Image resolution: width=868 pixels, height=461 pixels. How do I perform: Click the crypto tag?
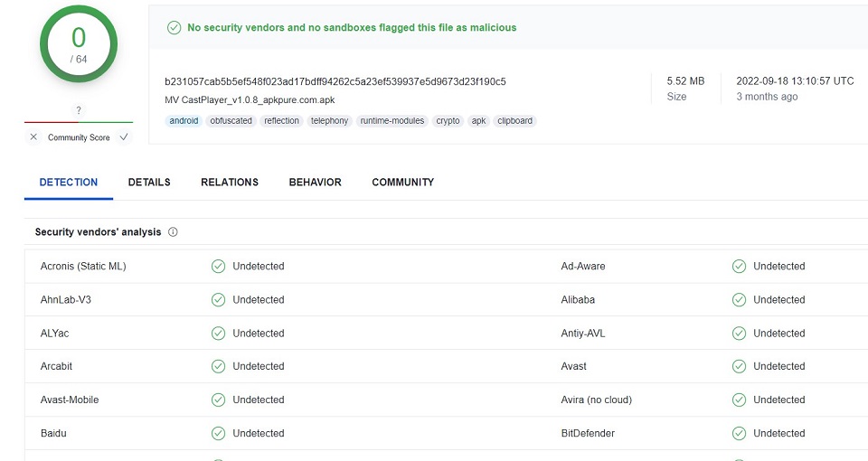pos(448,120)
